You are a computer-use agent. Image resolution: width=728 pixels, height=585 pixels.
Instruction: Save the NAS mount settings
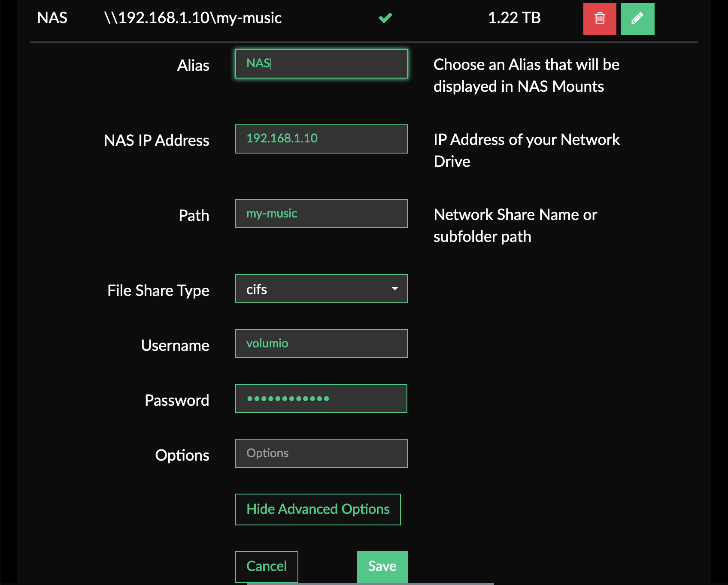(382, 567)
